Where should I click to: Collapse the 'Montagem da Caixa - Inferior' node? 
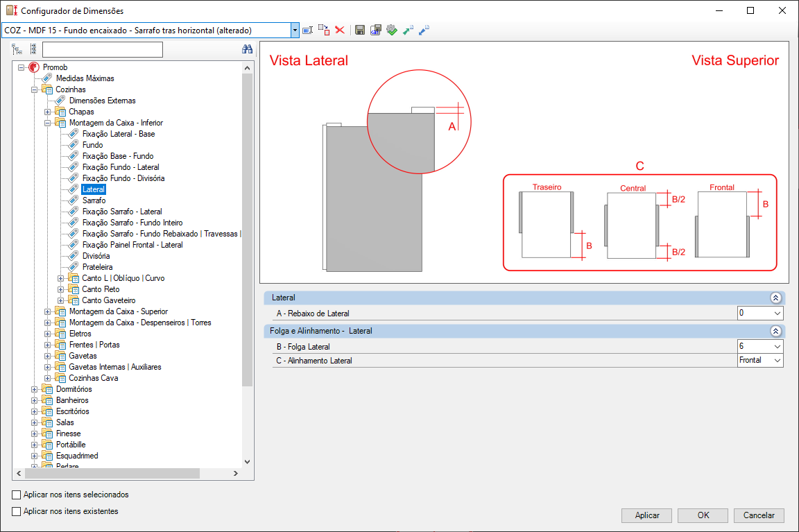coord(47,123)
